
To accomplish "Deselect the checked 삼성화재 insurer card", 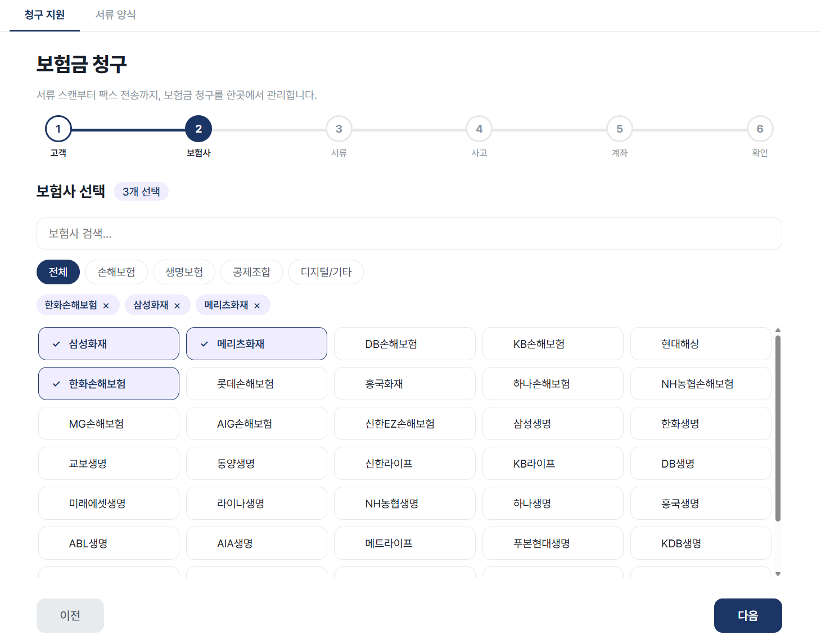I will pyautogui.click(x=109, y=344).
